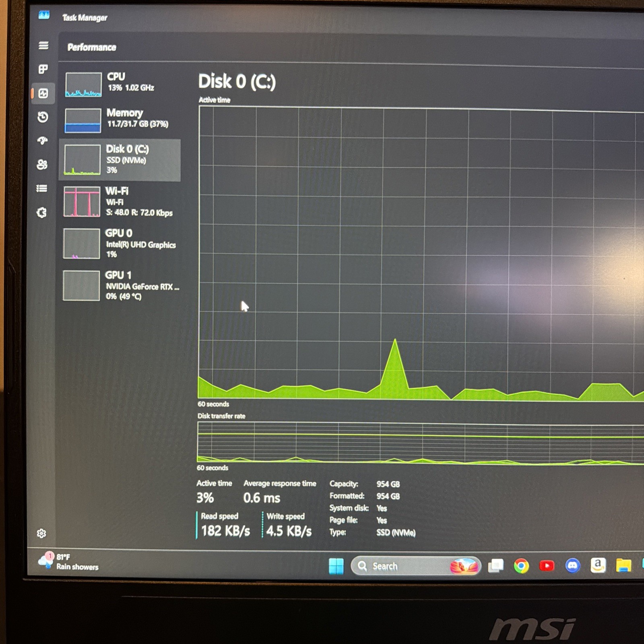Viewport: 644px width, 644px height.
Task: Select the Memory performance entry
Action: coord(120,120)
